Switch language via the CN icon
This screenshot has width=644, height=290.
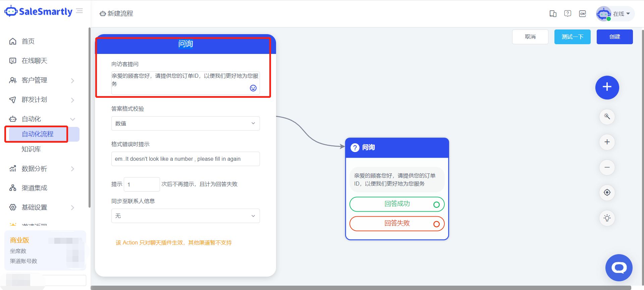point(583,14)
